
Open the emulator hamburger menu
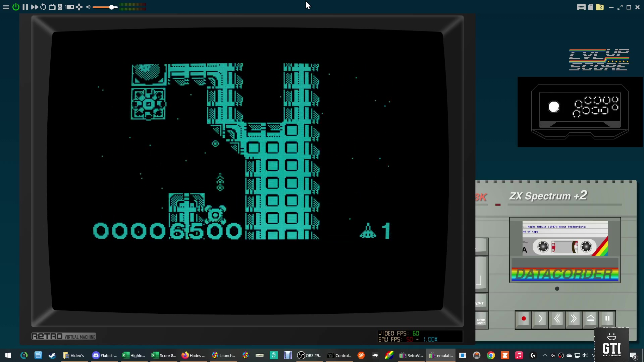coord(6,7)
